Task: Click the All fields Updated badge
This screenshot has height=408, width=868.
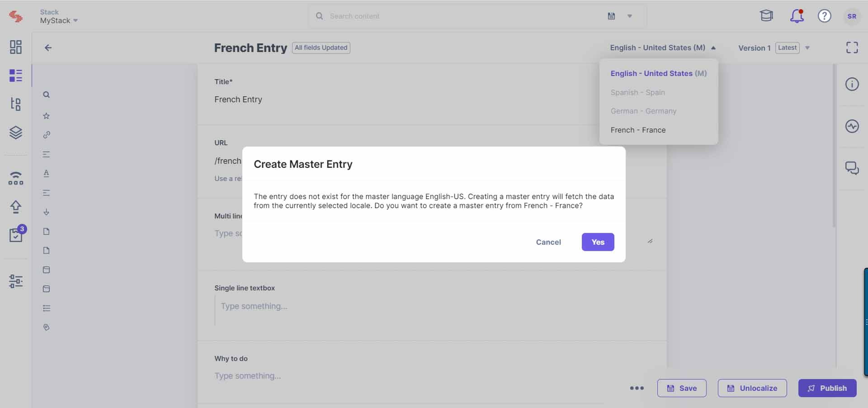Action: [x=321, y=47]
